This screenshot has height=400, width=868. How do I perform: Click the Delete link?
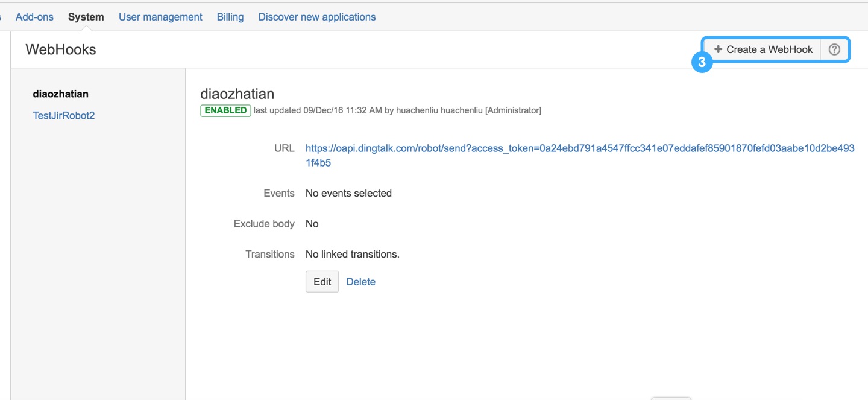(x=361, y=282)
